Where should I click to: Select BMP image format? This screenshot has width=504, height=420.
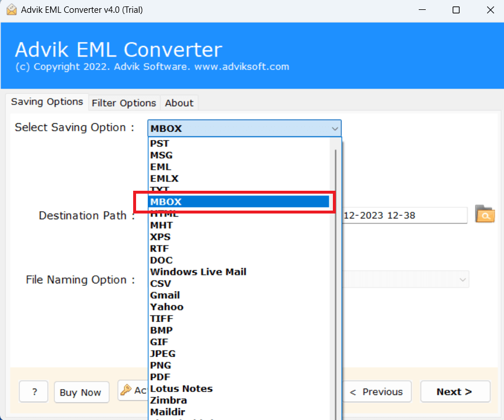(239, 330)
